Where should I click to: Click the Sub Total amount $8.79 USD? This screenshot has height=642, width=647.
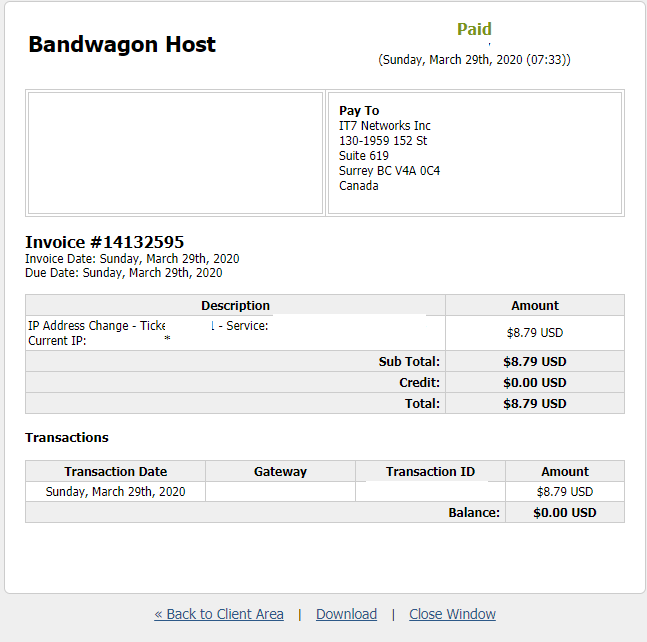click(535, 362)
